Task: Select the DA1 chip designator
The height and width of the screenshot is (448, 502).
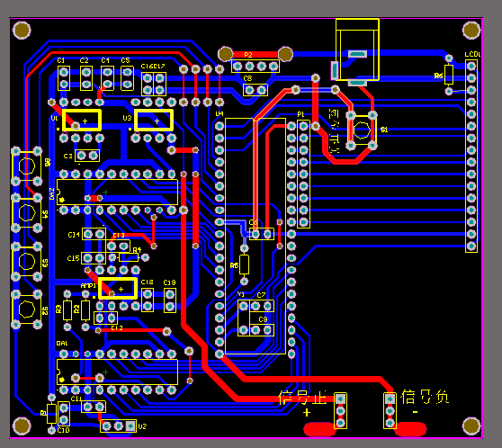Action: coord(62,344)
